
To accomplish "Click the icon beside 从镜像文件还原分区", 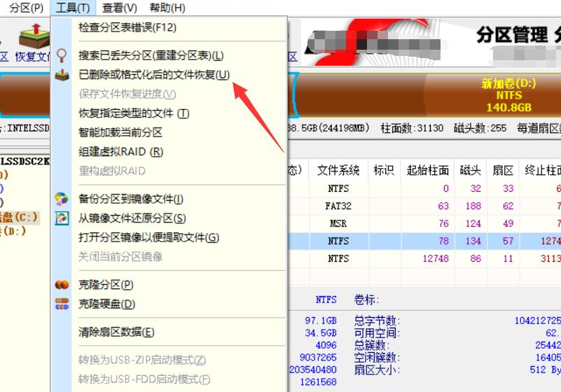I will [x=63, y=218].
